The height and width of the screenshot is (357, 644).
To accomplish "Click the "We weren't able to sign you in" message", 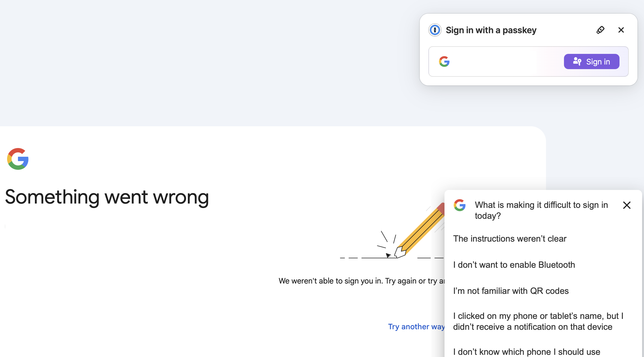I will tap(361, 281).
